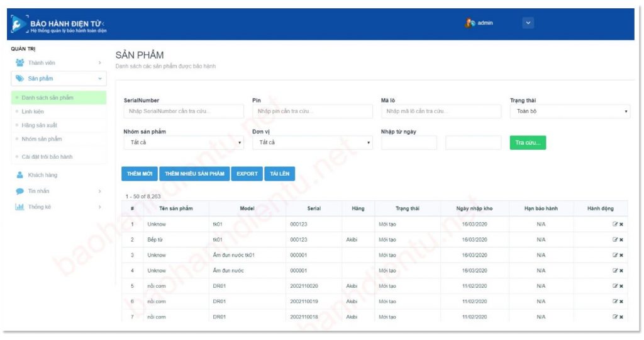Click delete icon for Bếp từ row
The height and width of the screenshot is (340, 644).
pos(621,240)
